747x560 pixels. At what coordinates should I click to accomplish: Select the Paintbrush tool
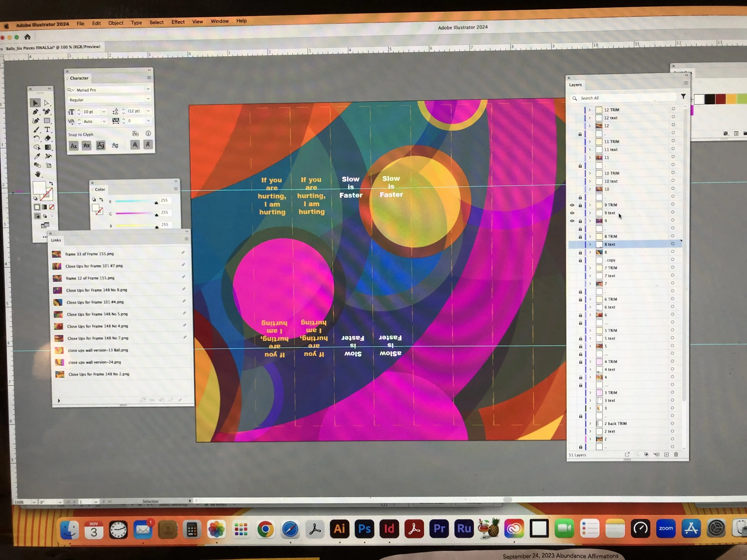pos(36,130)
